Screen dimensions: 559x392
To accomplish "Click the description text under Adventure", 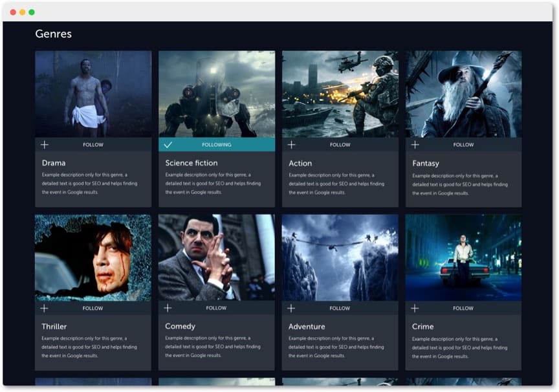I will tap(336, 347).
